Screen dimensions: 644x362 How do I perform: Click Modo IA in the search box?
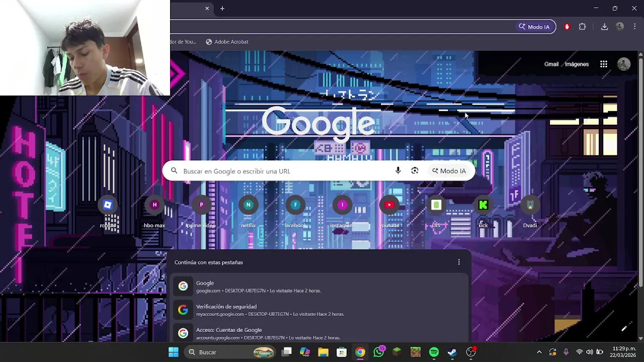(449, 171)
